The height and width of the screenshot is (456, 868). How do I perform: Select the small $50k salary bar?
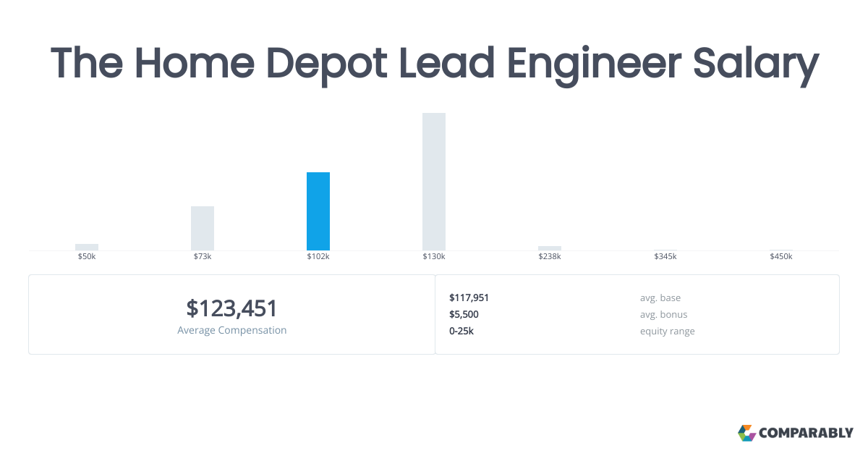[87, 247]
